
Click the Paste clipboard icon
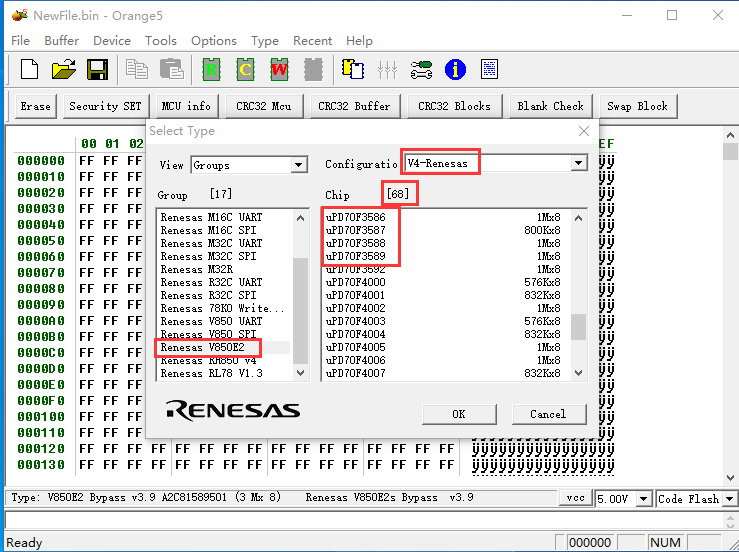click(172, 70)
